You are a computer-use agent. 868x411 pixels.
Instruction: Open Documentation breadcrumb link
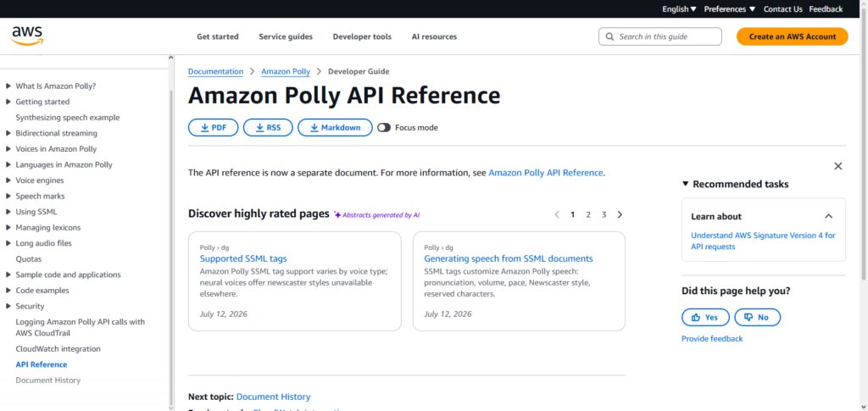click(x=215, y=71)
